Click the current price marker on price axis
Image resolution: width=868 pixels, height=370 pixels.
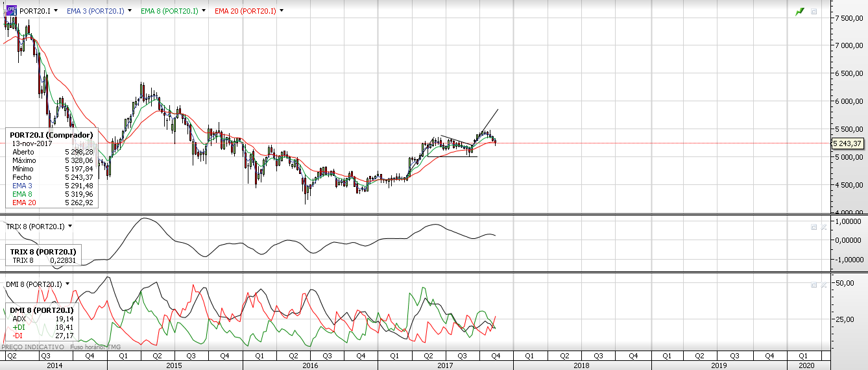(849, 143)
